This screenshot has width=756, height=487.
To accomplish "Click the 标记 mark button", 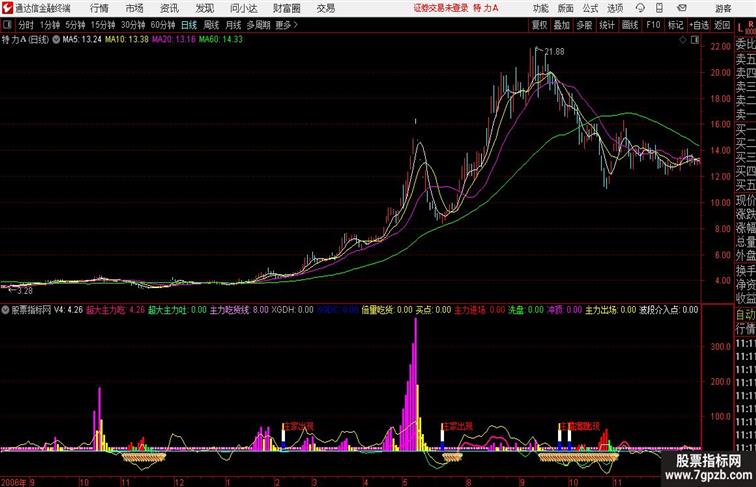I will pyautogui.click(x=675, y=25).
